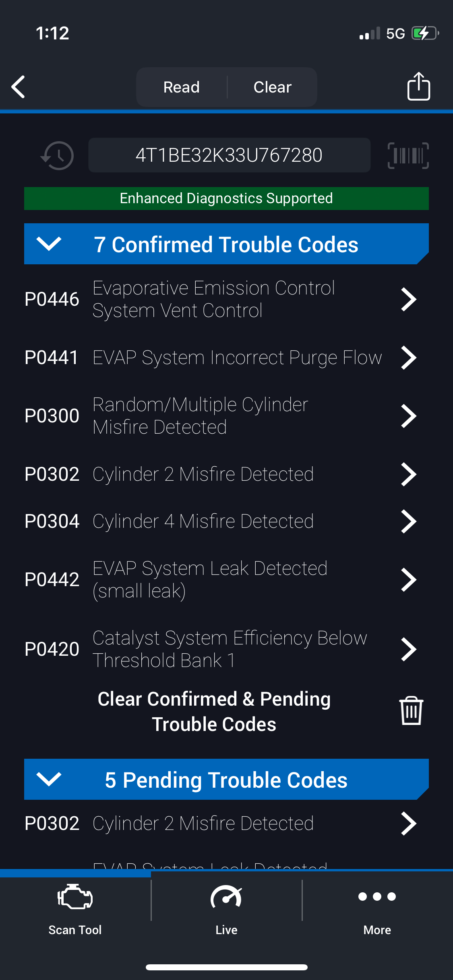This screenshot has height=980, width=453.
Task: Open VIN history clock icon
Action: (57, 156)
